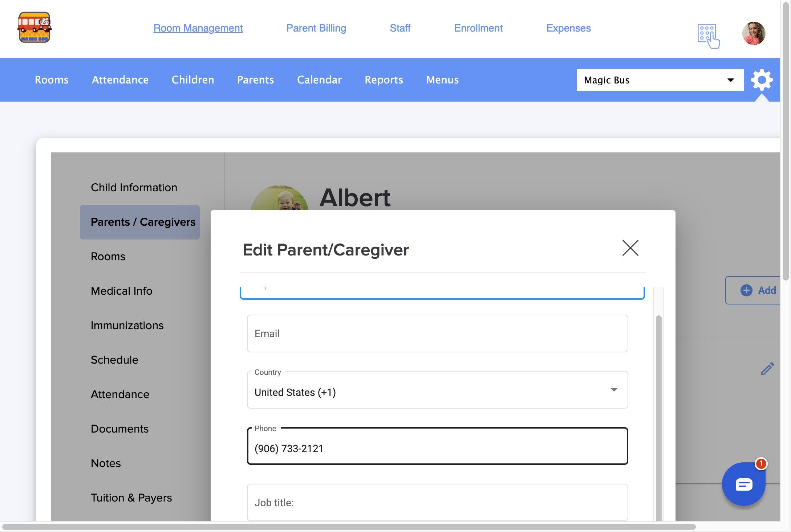Close the Edit Parent/Caregiver dialog
Image resolution: width=791 pixels, height=532 pixels.
[630, 248]
